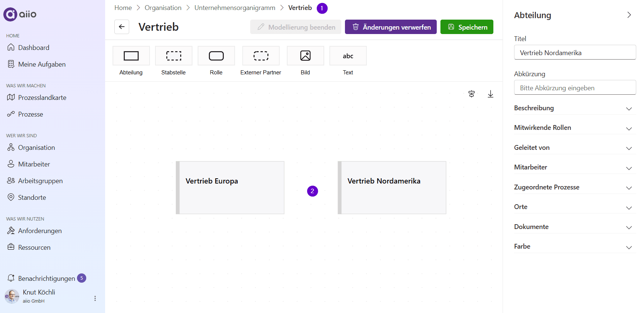
Task: Select the Rolle shape tool
Action: [216, 56]
